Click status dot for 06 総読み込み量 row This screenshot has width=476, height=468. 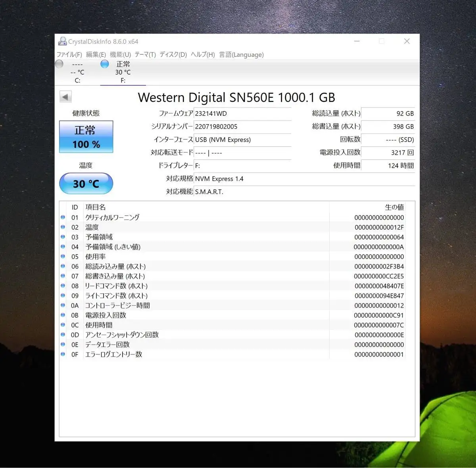click(63, 266)
